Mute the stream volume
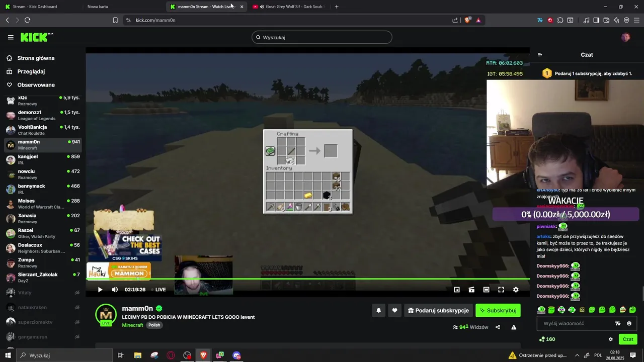 115,290
